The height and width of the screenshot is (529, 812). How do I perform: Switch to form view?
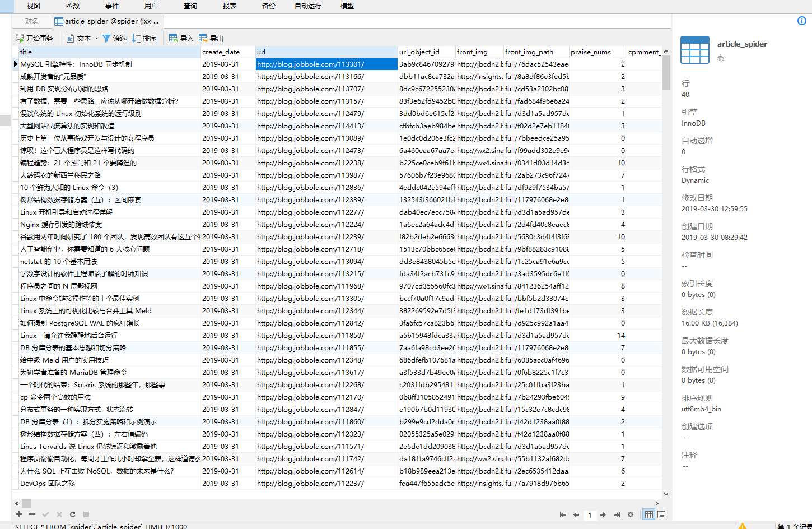pyautogui.click(x=661, y=514)
